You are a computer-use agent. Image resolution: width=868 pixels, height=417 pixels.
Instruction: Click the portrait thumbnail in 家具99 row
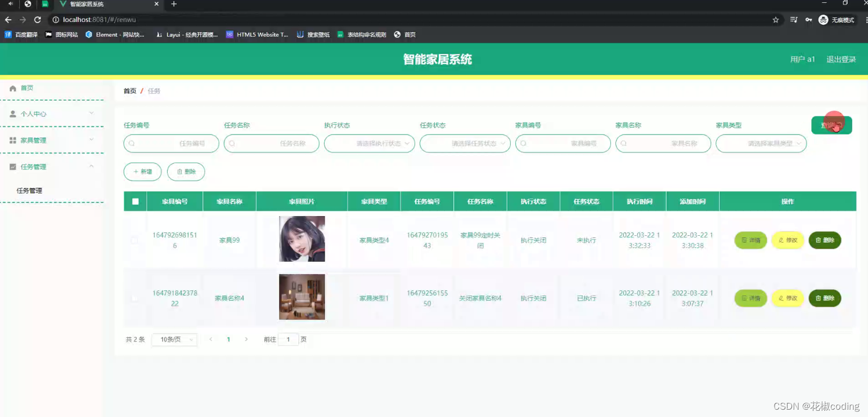[302, 239]
